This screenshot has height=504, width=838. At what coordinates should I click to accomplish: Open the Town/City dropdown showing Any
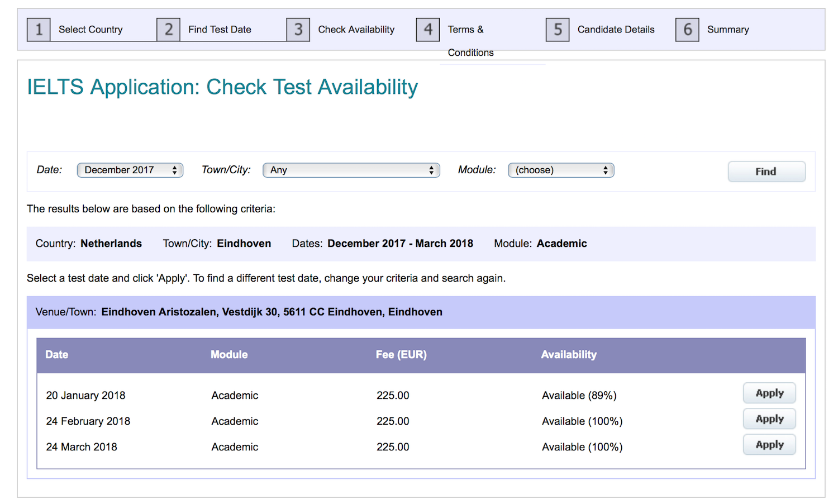point(351,170)
